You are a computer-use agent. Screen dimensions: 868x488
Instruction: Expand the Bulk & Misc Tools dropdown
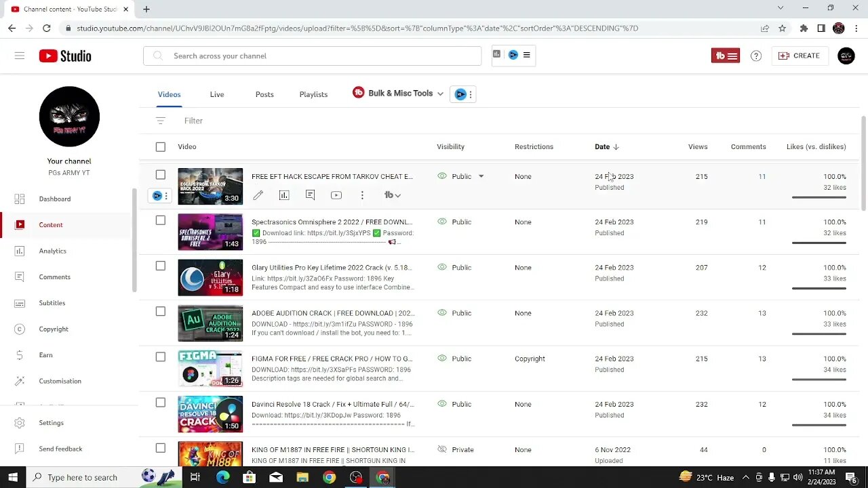pos(398,94)
